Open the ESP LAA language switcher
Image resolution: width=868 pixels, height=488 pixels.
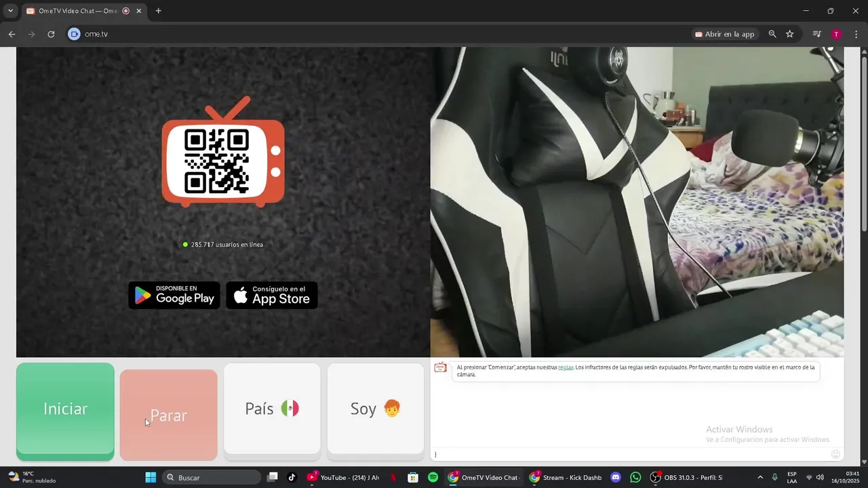pyautogui.click(x=792, y=477)
